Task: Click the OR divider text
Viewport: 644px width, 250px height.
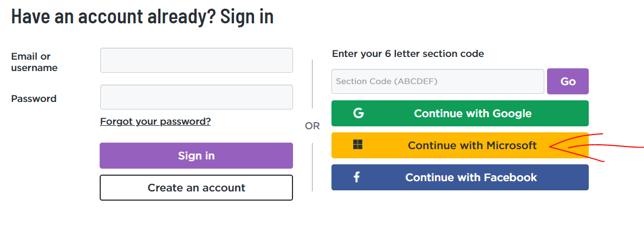Action: [312, 126]
